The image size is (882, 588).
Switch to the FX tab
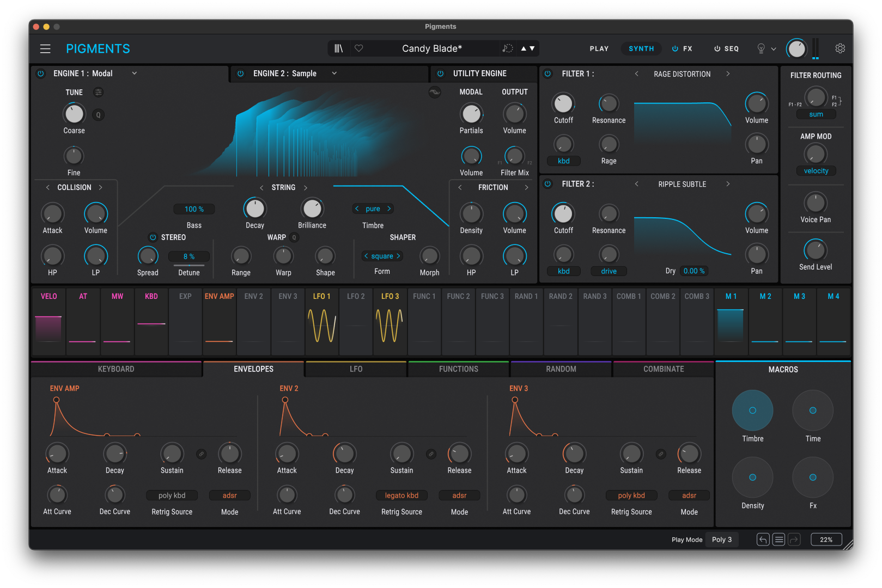coord(682,48)
